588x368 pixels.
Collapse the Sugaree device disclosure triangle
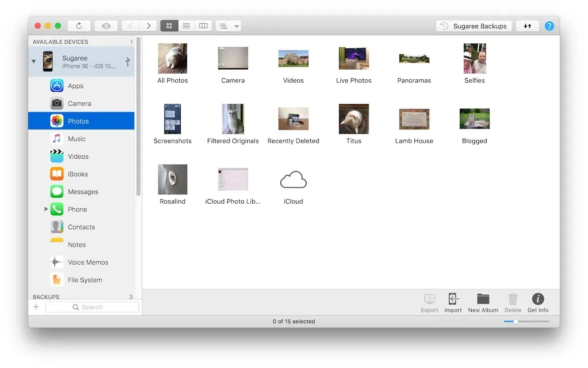click(34, 61)
